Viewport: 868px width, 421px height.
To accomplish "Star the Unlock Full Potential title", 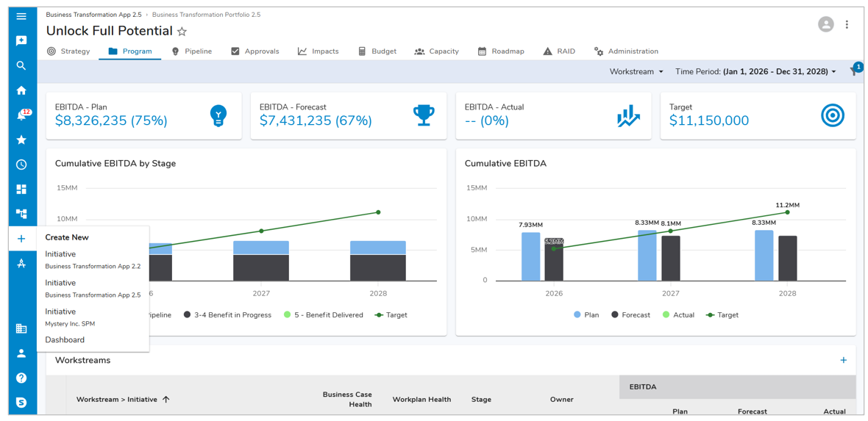I will pyautogui.click(x=182, y=32).
